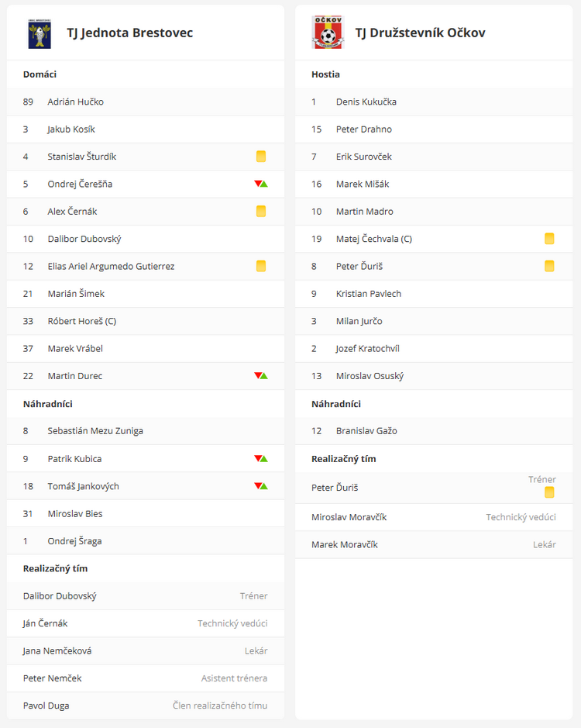This screenshot has width=581, height=728.
Task: Click Patrik Kubica's substitution arrows
Action: click(261, 458)
